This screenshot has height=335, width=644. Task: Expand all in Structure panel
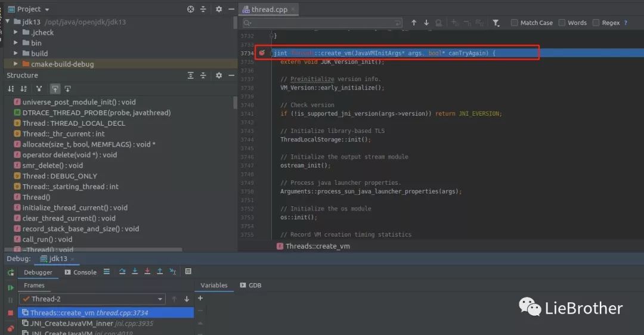[191, 76]
